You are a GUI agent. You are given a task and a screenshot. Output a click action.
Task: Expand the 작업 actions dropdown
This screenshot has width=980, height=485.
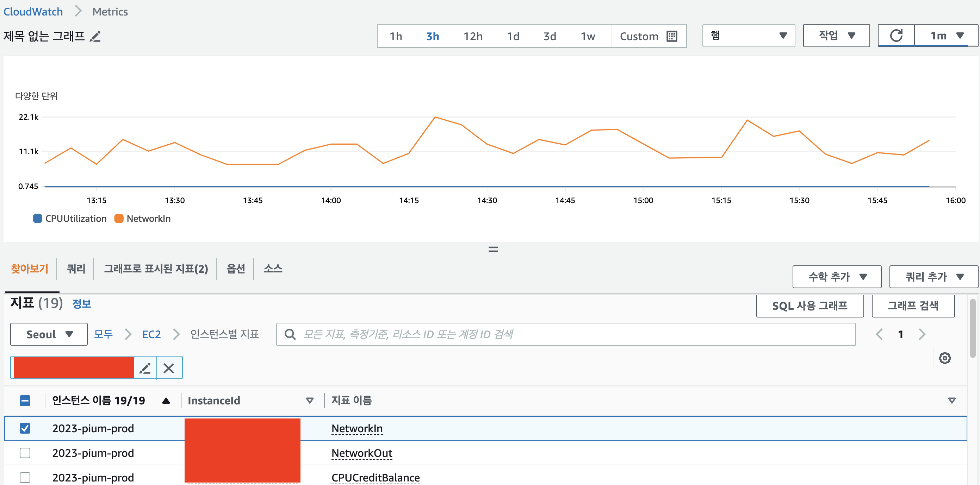pyautogui.click(x=836, y=36)
